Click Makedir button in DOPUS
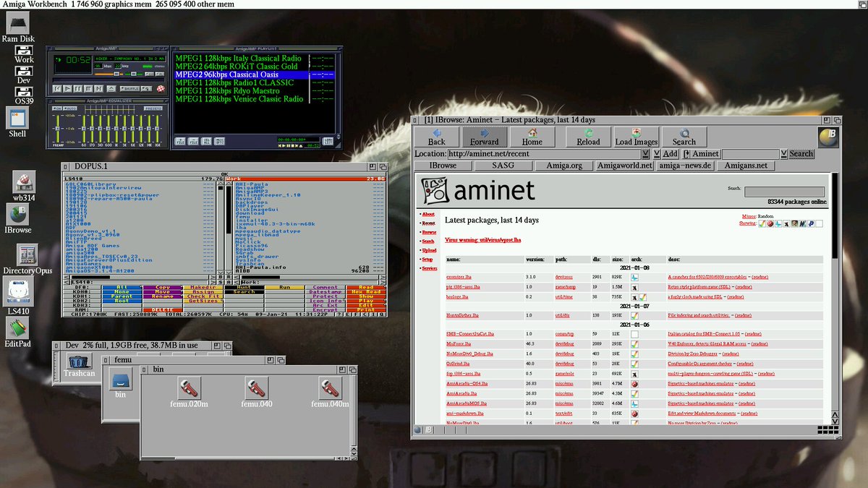 point(203,288)
